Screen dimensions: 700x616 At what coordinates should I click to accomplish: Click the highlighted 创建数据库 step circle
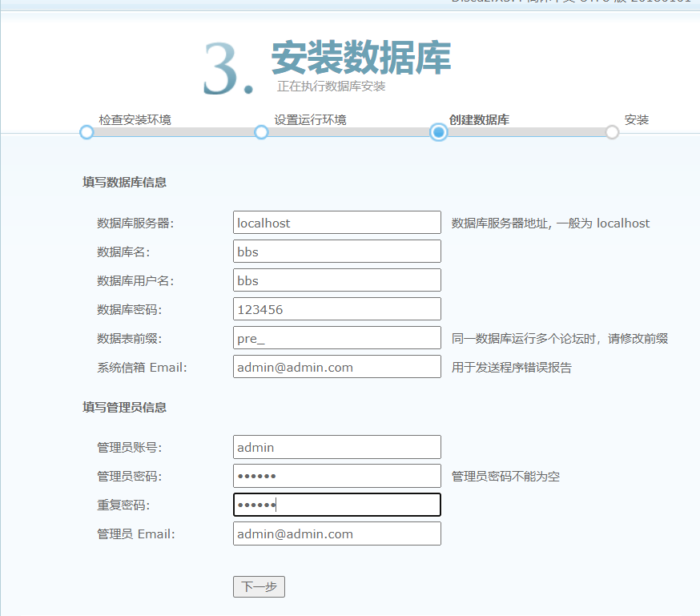(437, 132)
